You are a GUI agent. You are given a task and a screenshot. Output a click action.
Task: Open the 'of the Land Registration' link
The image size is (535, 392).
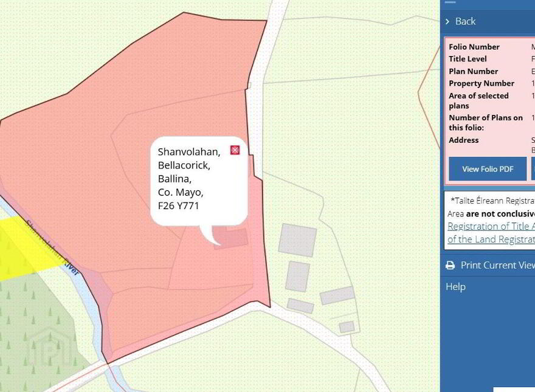point(491,239)
